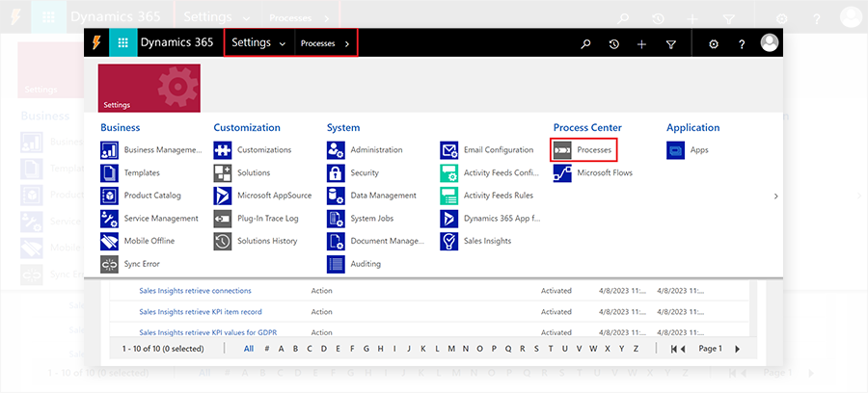
Task: Click the Solutions icon
Action: click(x=223, y=173)
